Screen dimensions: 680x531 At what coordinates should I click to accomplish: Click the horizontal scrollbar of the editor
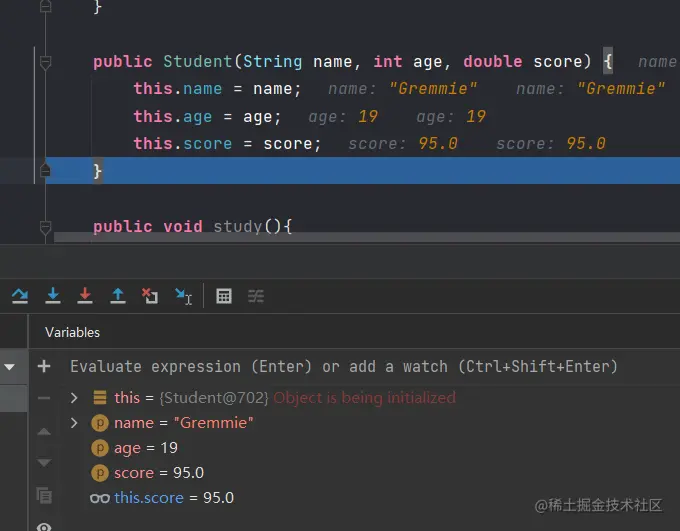[366, 237]
